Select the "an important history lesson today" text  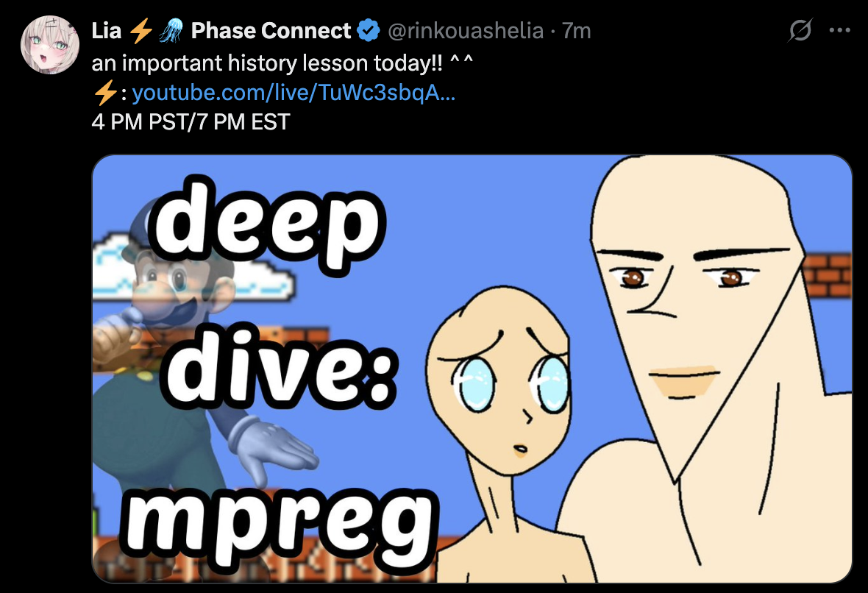267,63
